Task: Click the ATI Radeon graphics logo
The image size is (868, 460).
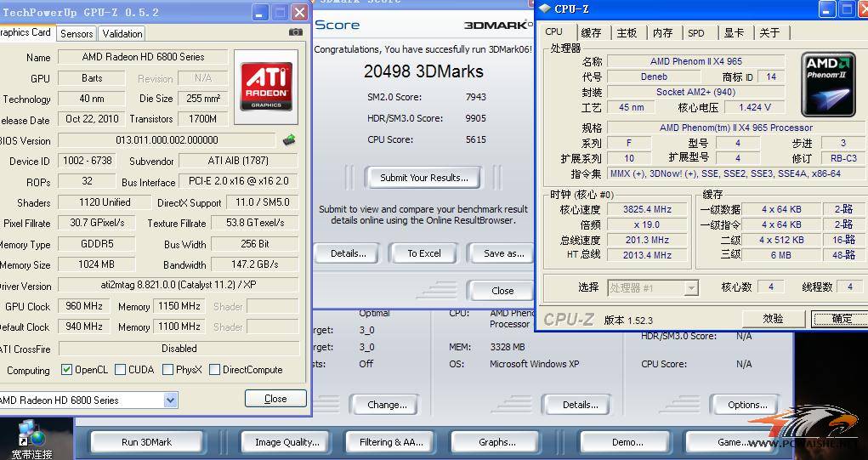Action: (x=265, y=86)
